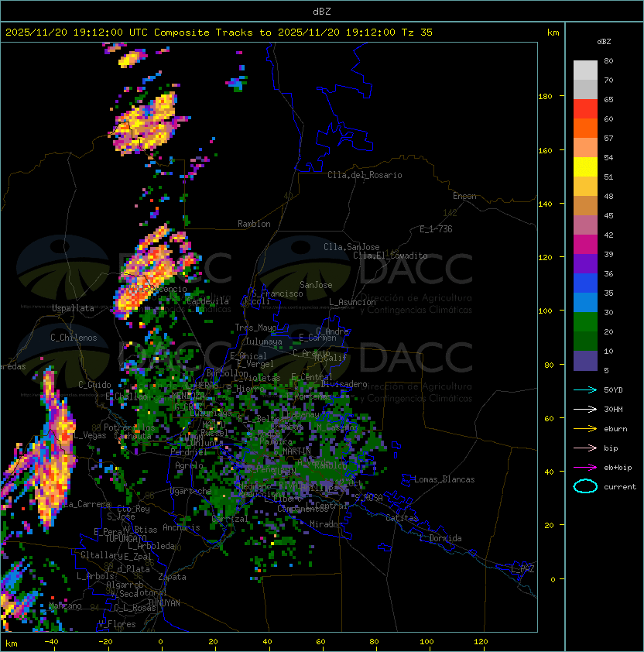Click the La_Carrera map label
This screenshot has height=652, width=644.
[x=87, y=504]
